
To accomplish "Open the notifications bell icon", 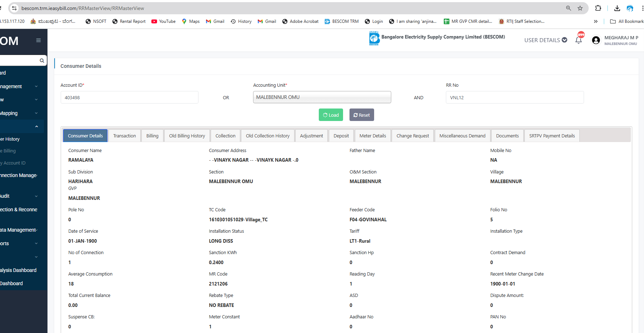I will point(579,40).
